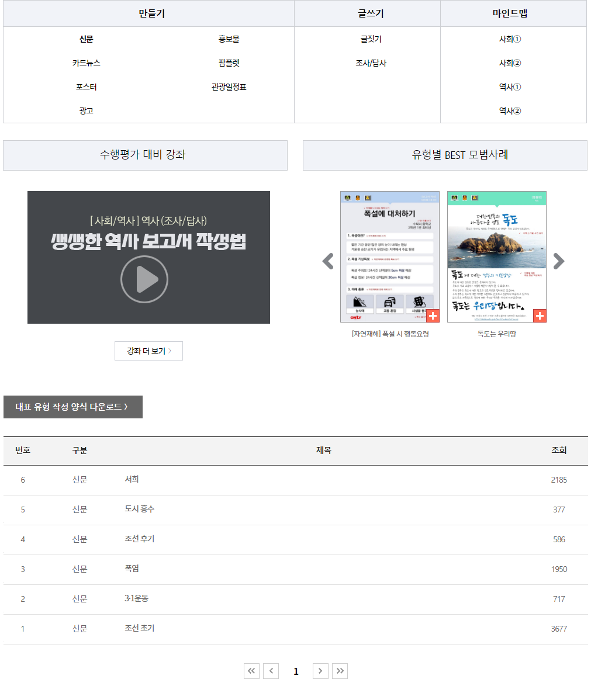Select page number 1
591x700 pixels.
[296, 671]
